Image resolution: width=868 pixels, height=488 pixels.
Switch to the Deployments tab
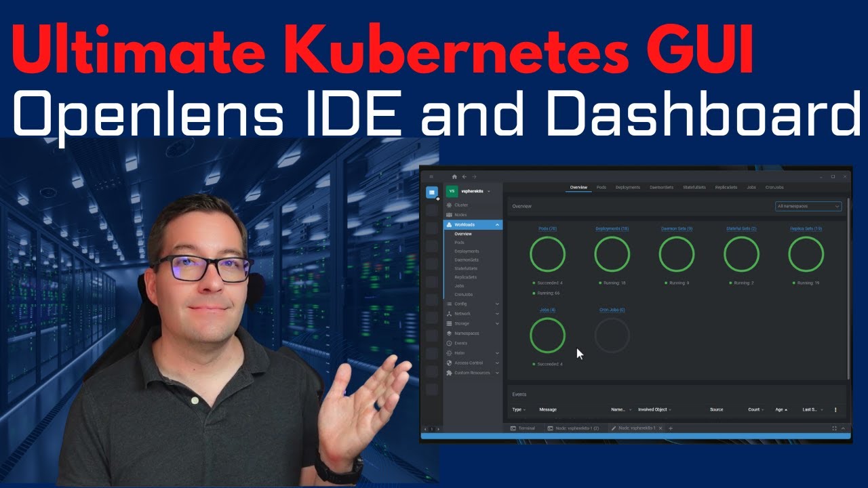point(628,187)
